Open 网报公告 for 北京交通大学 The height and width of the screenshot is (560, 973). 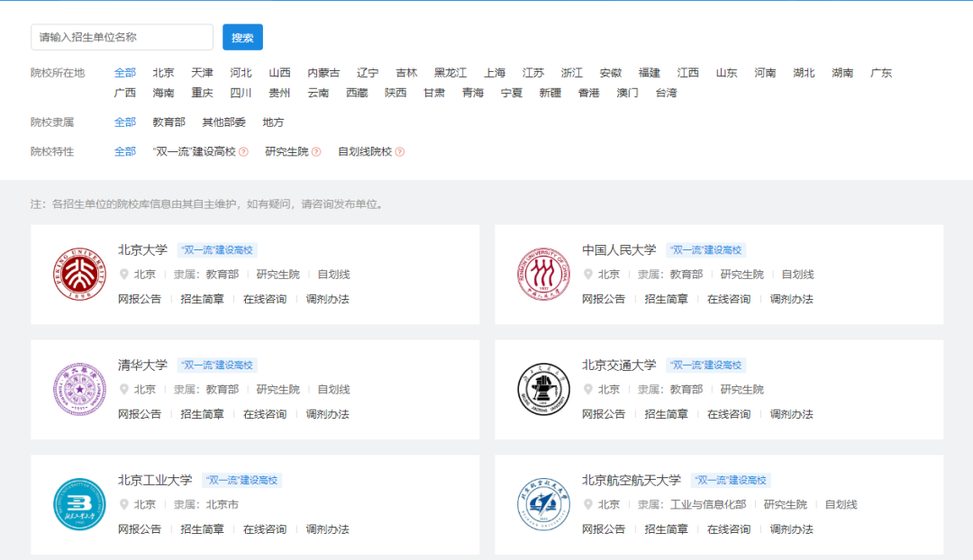(x=604, y=414)
